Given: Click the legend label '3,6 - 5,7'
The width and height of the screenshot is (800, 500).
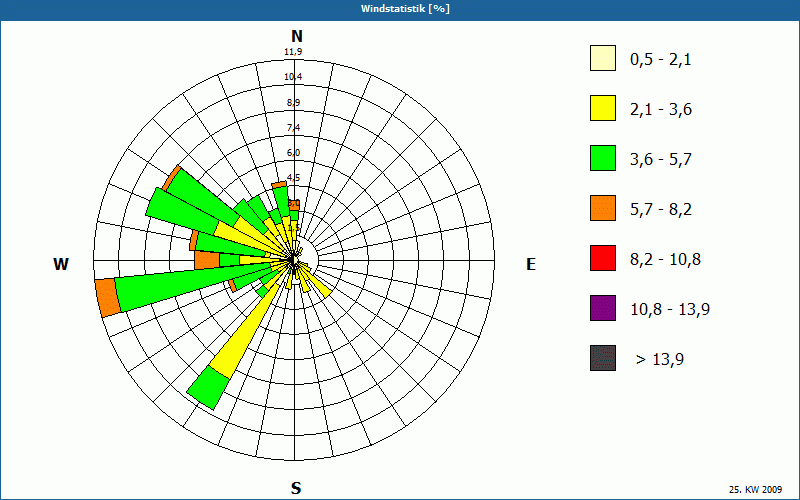Looking at the screenshot, I should click(x=661, y=160).
